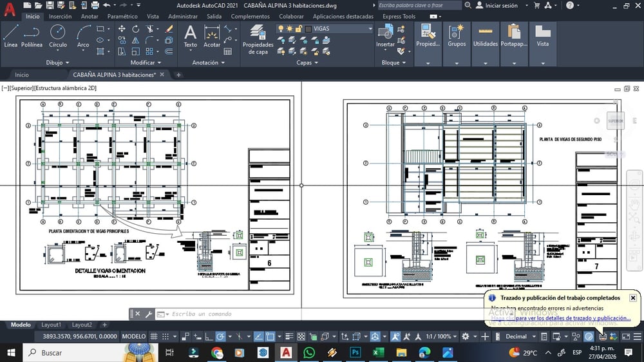Select the Copy objects tool
The height and width of the screenshot is (362, 644).
coord(122,41)
